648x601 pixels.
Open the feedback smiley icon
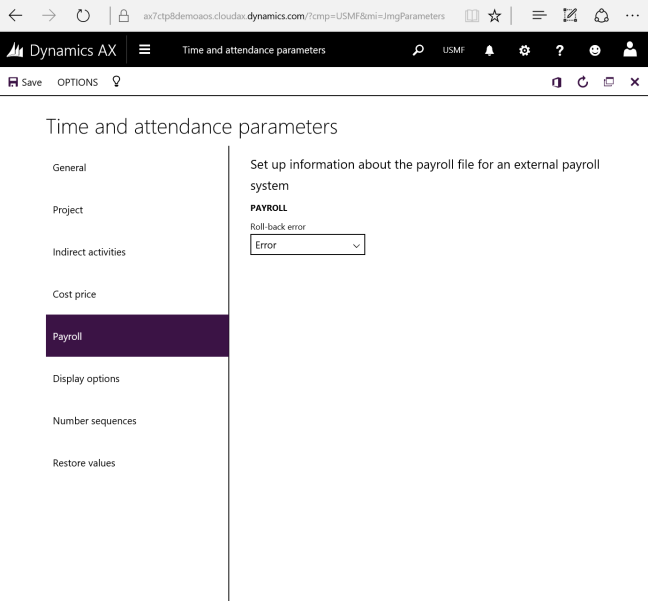599,50
